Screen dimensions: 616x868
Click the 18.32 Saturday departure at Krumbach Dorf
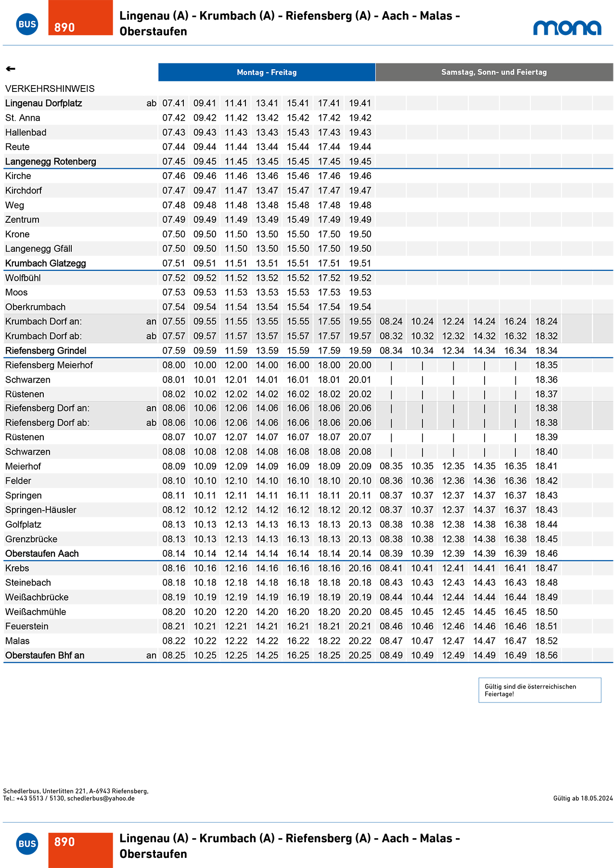pos(547,336)
